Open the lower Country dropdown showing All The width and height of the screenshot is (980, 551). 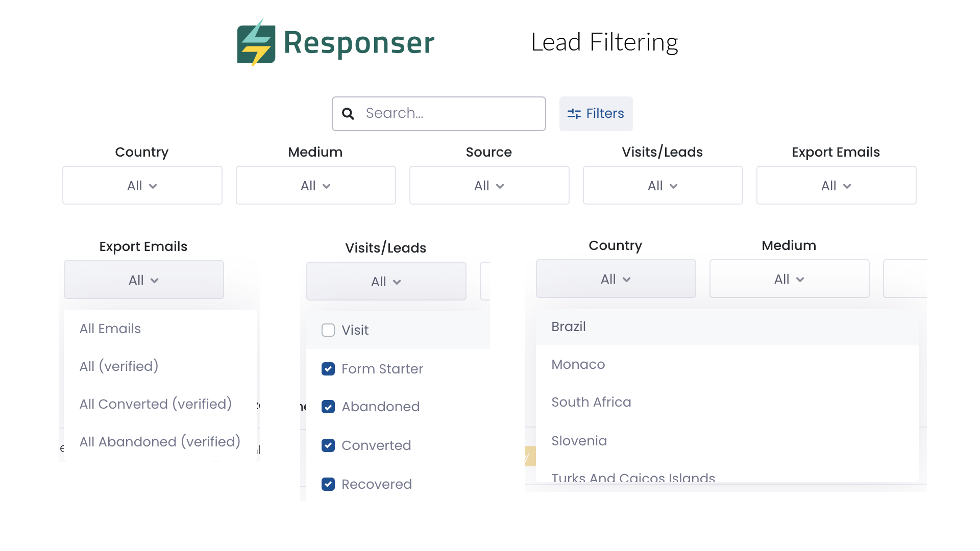[615, 279]
